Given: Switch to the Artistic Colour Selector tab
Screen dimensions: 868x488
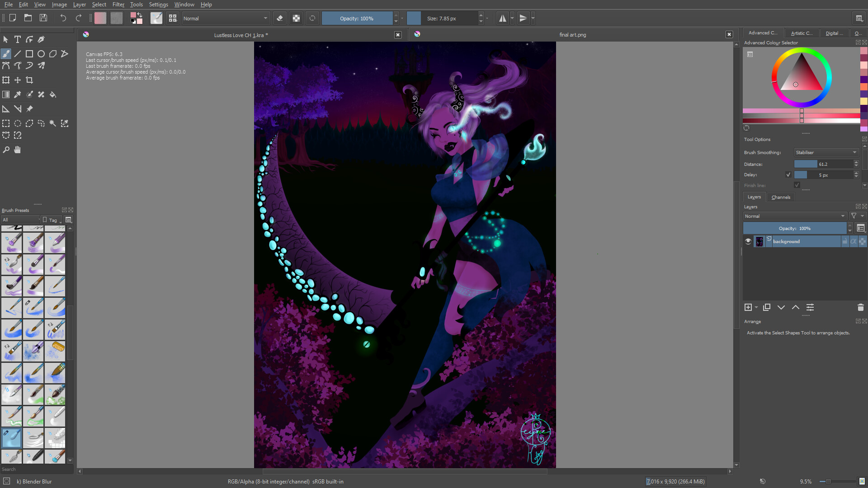Looking at the screenshot, I should (802, 33).
